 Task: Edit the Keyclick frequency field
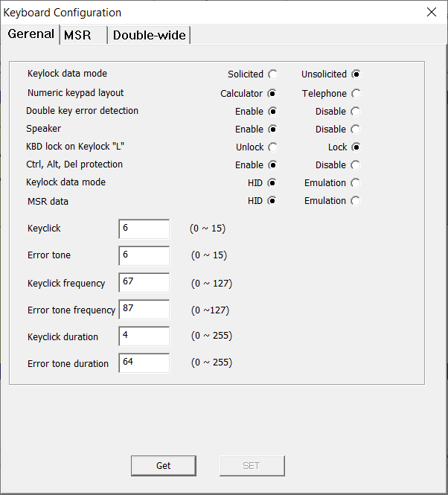coord(144,283)
